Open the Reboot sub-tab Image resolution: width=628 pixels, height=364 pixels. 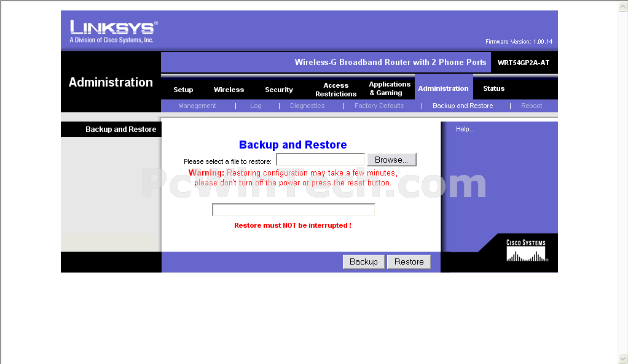[532, 106]
